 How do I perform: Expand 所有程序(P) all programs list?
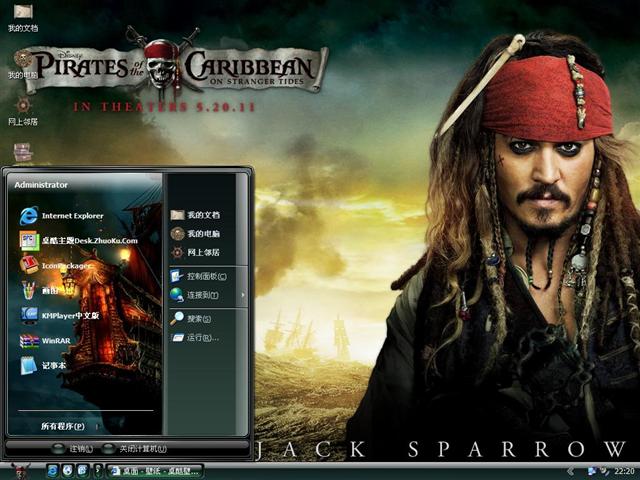click(x=62, y=426)
